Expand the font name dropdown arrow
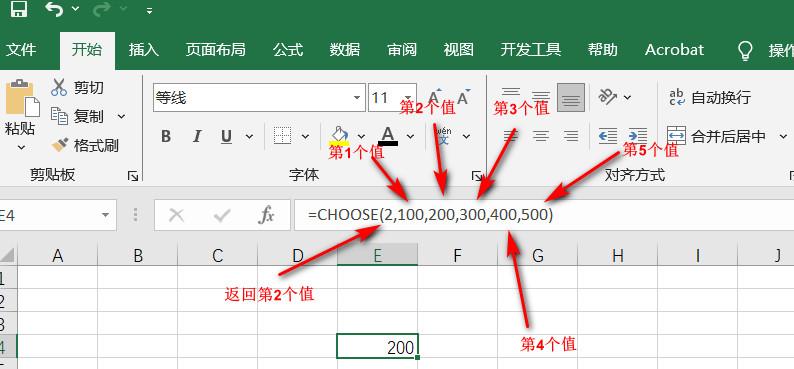 coord(358,98)
